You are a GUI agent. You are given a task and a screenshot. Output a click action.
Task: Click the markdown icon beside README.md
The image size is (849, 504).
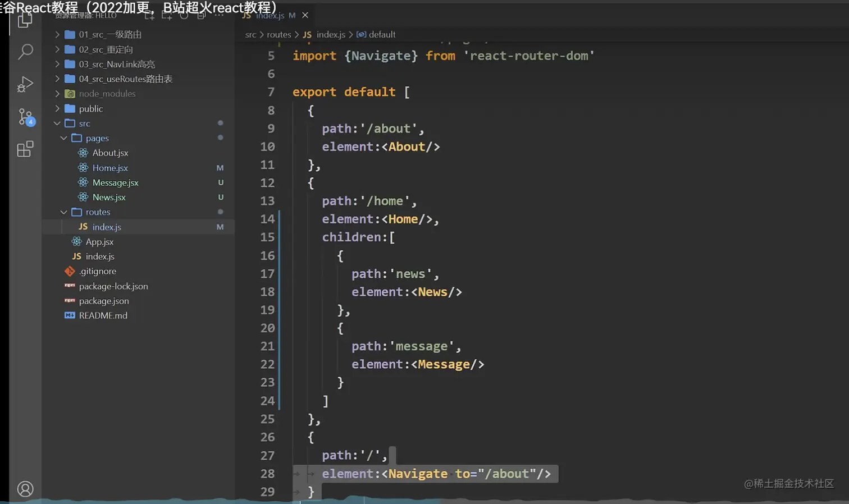tap(70, 315)
